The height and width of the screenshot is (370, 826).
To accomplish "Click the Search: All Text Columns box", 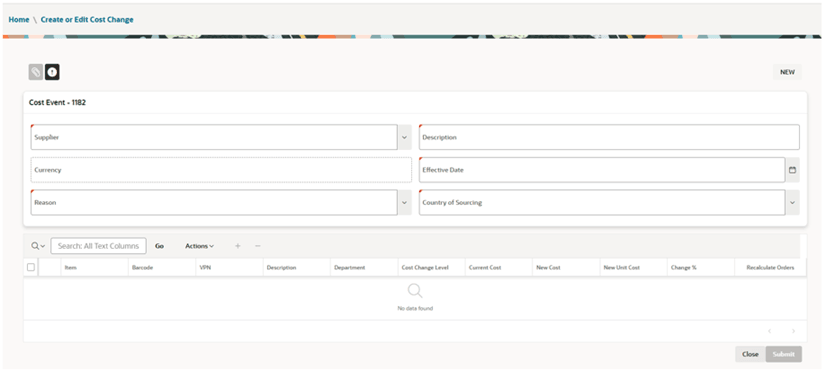I will tap(99, 246).
